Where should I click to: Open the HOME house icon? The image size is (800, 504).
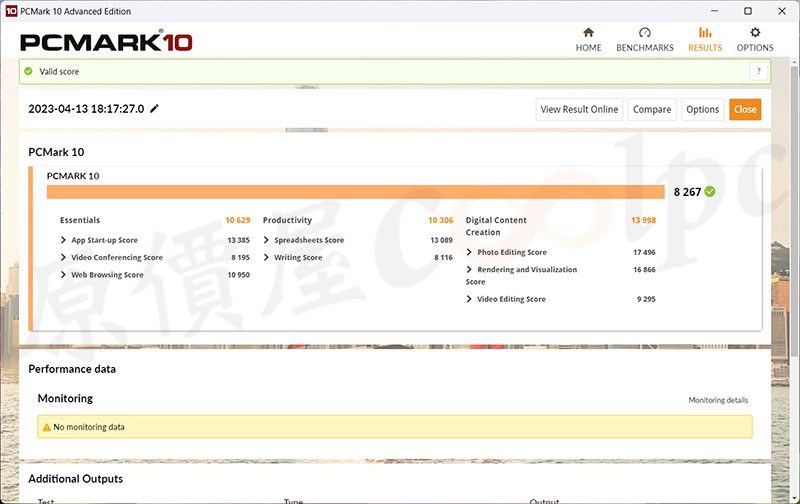tap(588, 33)
